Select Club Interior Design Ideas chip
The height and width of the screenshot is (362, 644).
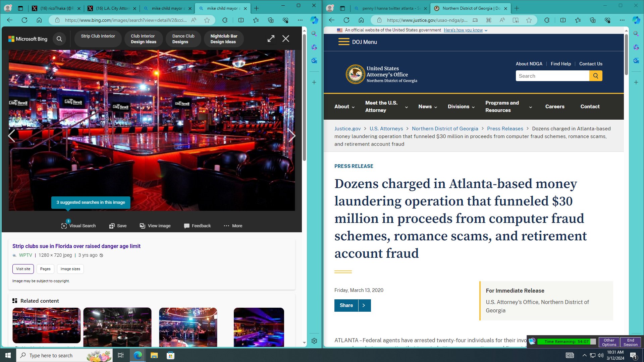click(144, 39)
